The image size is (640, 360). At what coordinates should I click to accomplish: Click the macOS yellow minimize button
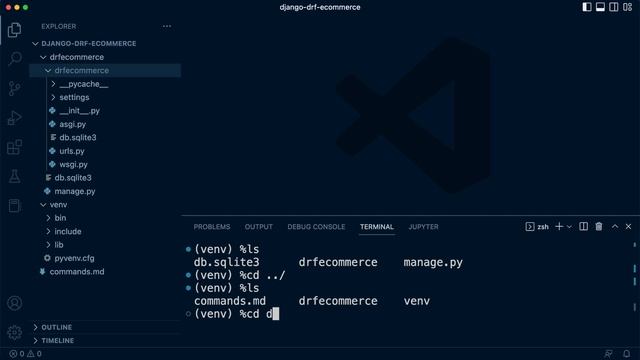(17, 7)
